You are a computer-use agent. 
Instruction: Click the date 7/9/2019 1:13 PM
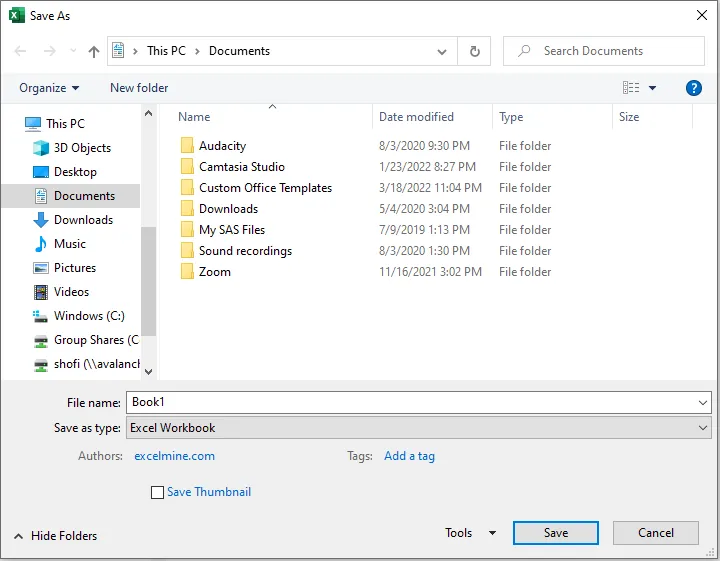(x=424, y=230)
